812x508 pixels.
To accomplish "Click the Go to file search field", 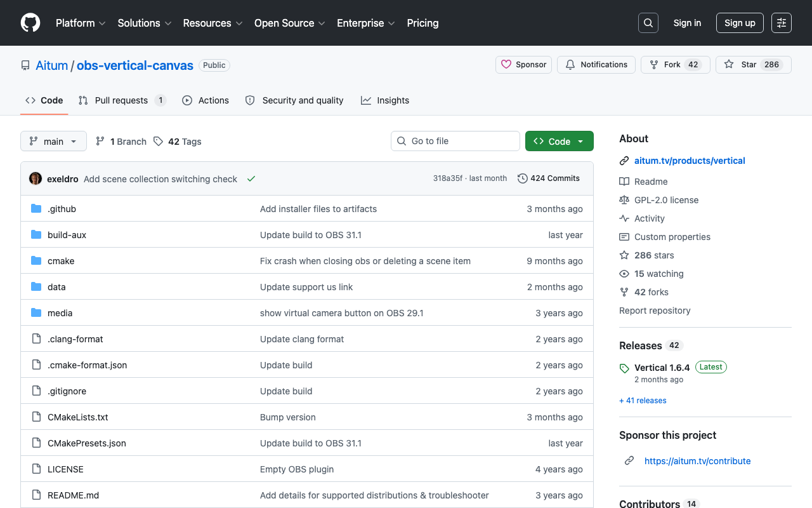I will click(455, 141).
